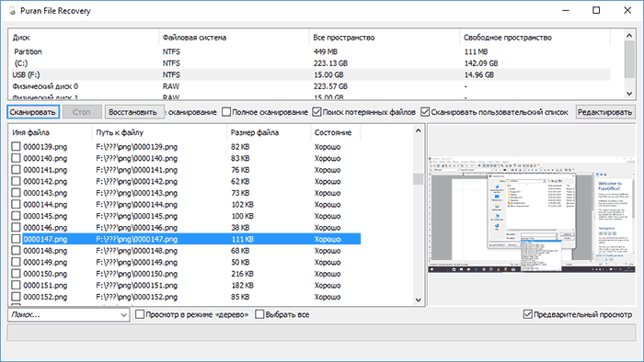Click drive list scroll up arrow
Viewport: 644px width, 362px height.
tap(629, 36)
